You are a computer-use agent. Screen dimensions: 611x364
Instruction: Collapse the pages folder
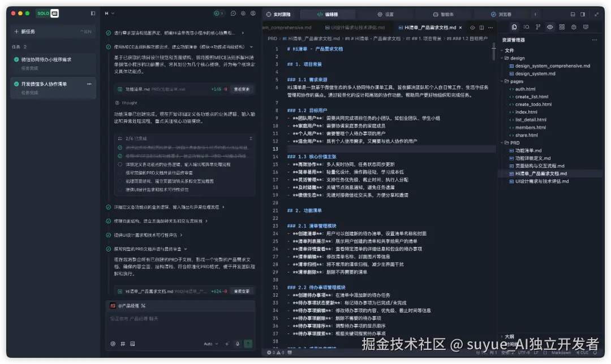pyautogui.click(x=513, y=81)
